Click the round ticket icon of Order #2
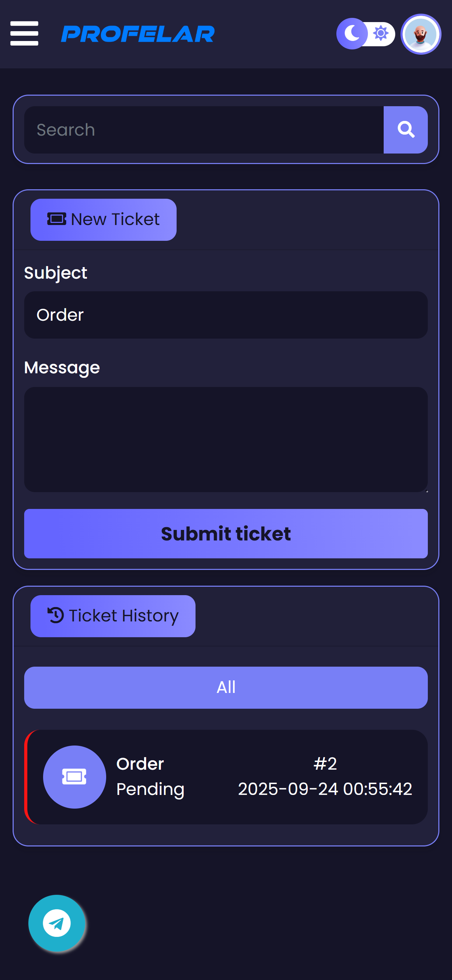The height and width of the screenshot is (980, 452). pyautogui.click(x=74, y=776)
